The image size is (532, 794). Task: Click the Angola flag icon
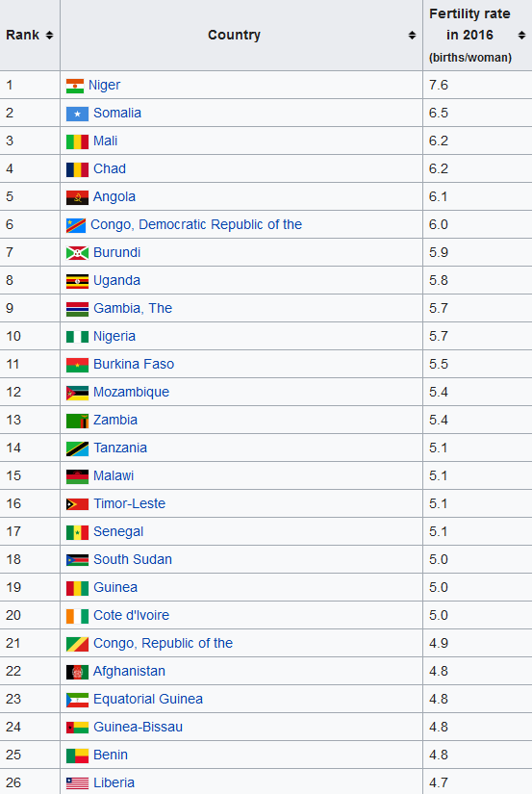click(78, 197)
